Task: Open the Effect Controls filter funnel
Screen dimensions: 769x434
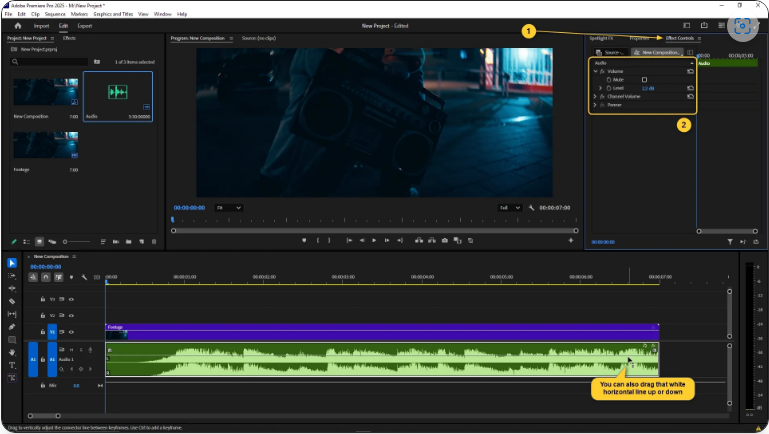Action: tap(730, 242)
